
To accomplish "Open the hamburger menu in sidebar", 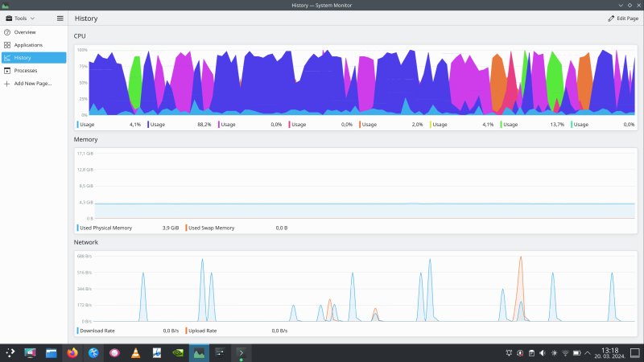I will click(60, 18).
